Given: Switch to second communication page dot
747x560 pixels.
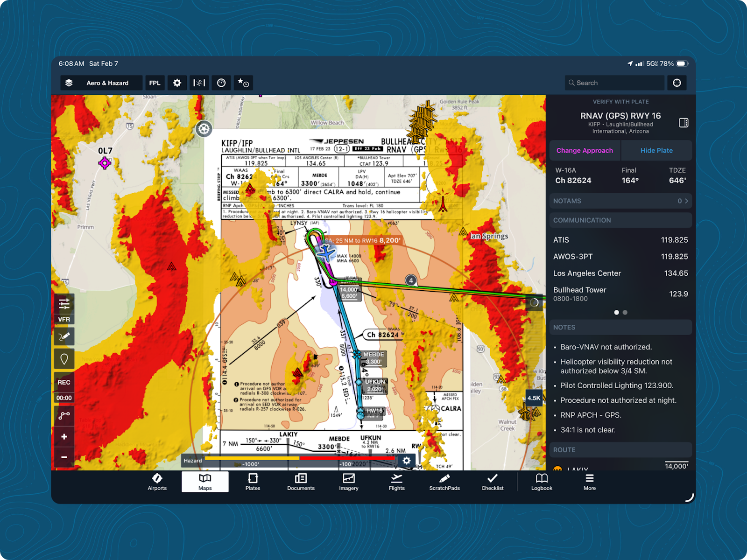Looking at the screenshot, I should 625,313.
